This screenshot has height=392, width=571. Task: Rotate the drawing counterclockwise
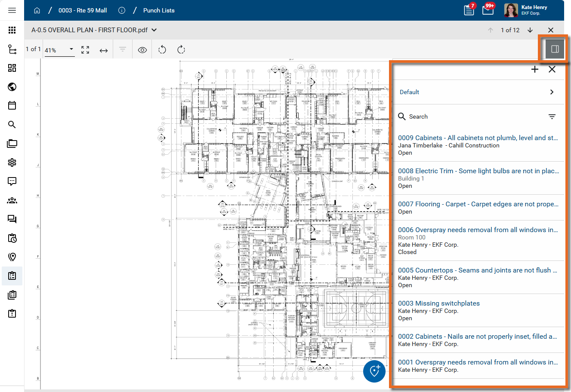click(x=162, y=50)
